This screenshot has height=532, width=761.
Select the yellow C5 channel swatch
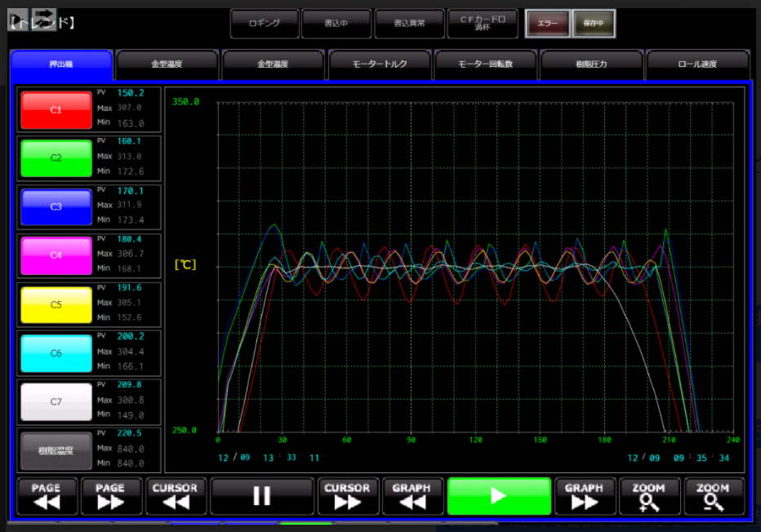[56, 304]
